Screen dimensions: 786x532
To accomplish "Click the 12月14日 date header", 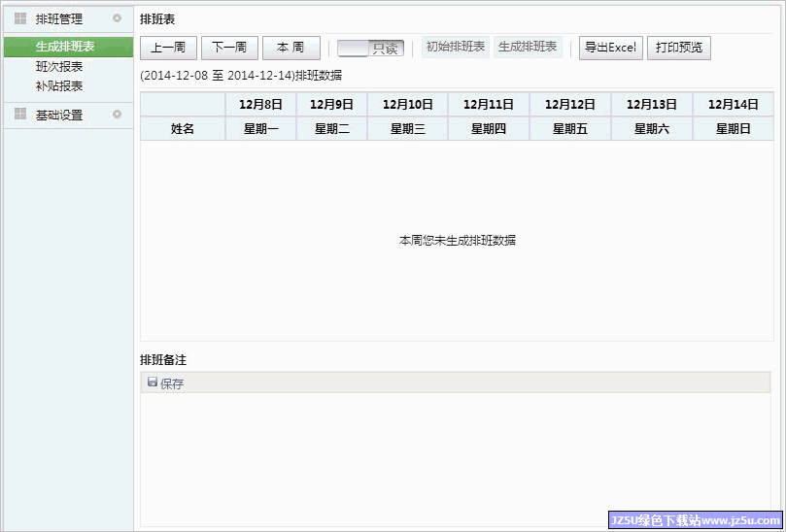I will tap(734, 105).
